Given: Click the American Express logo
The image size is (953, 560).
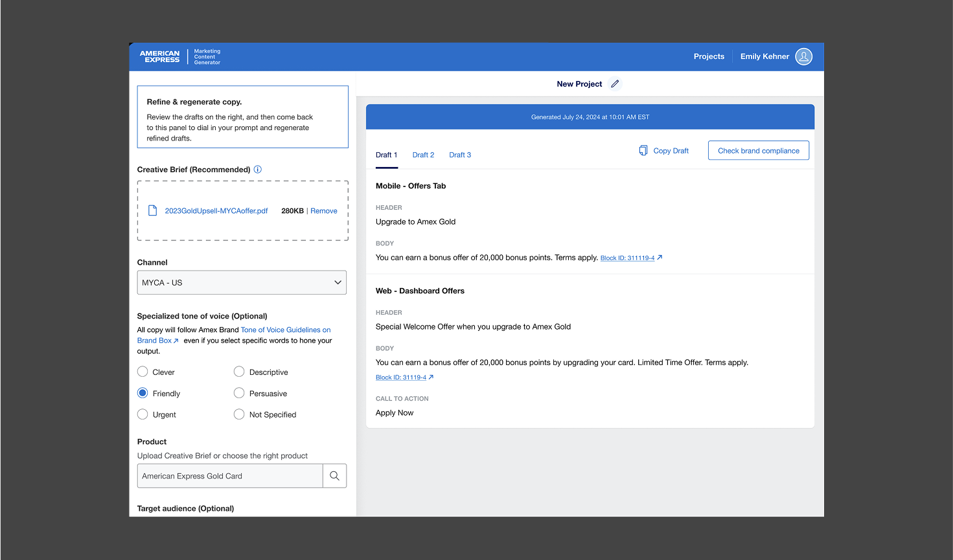Looking at the screenshot, I should tap(159, 57).
